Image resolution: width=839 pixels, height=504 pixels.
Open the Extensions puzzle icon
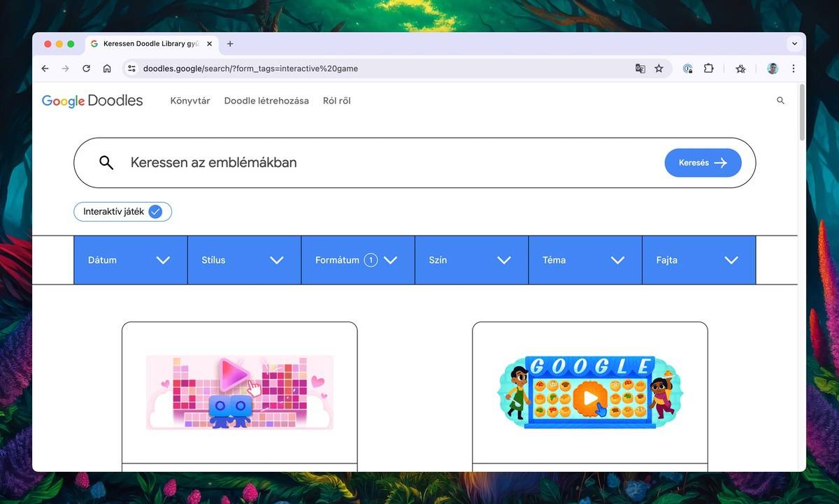pos(708,69)
